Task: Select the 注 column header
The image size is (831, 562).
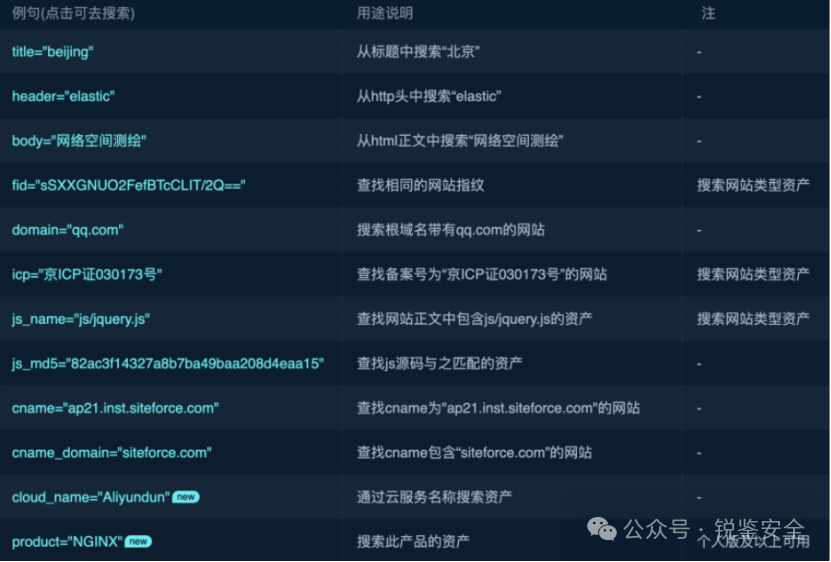Action: [708, 13]
